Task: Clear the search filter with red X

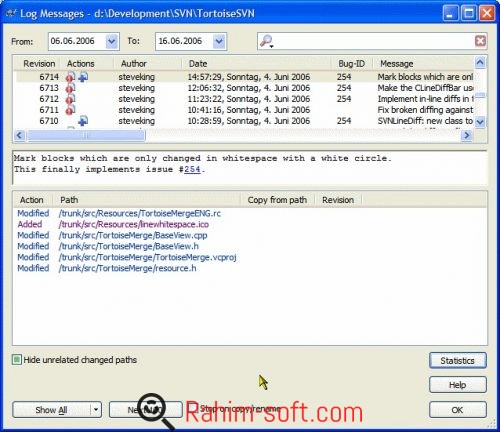Action: point(480,41)
